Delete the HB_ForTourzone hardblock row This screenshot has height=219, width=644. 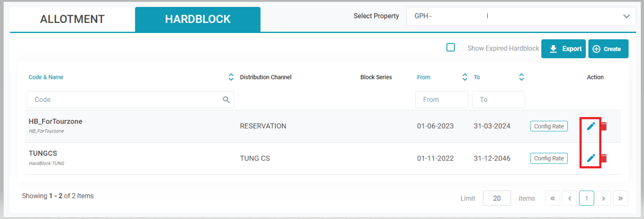coord(604,126)
